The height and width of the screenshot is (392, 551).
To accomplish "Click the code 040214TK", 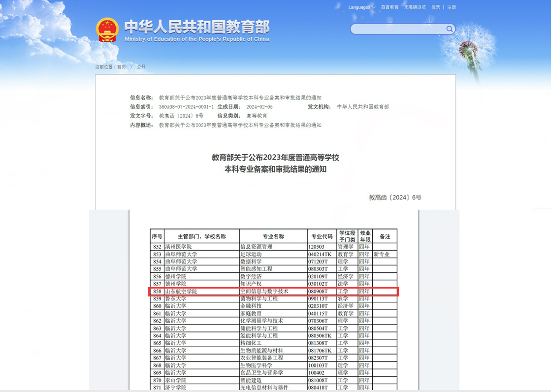I will [x=320, y=254].
